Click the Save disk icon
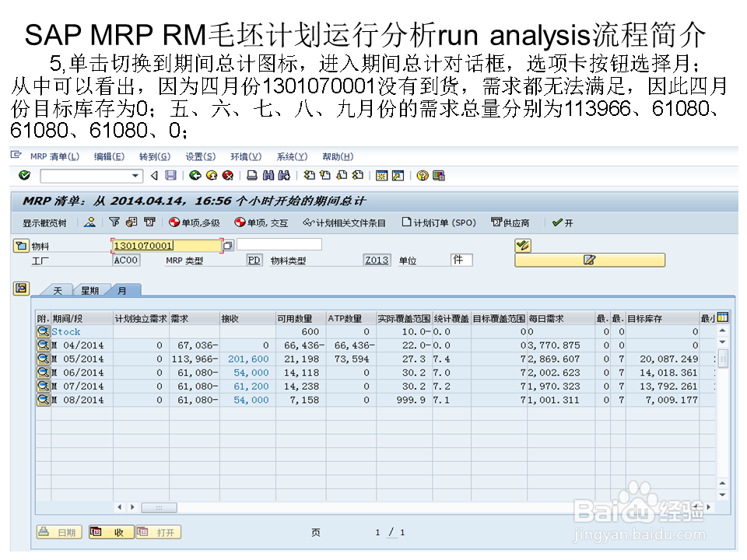 point(170,176)
